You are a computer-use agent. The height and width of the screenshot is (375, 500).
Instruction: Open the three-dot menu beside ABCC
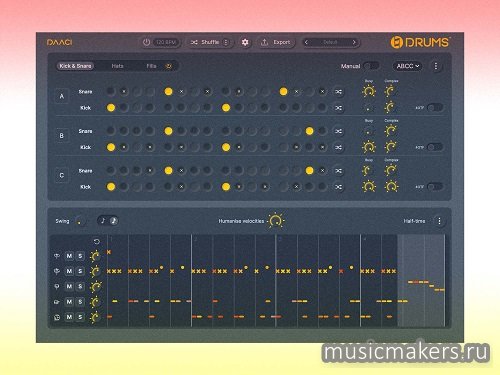tap(436, 66)
